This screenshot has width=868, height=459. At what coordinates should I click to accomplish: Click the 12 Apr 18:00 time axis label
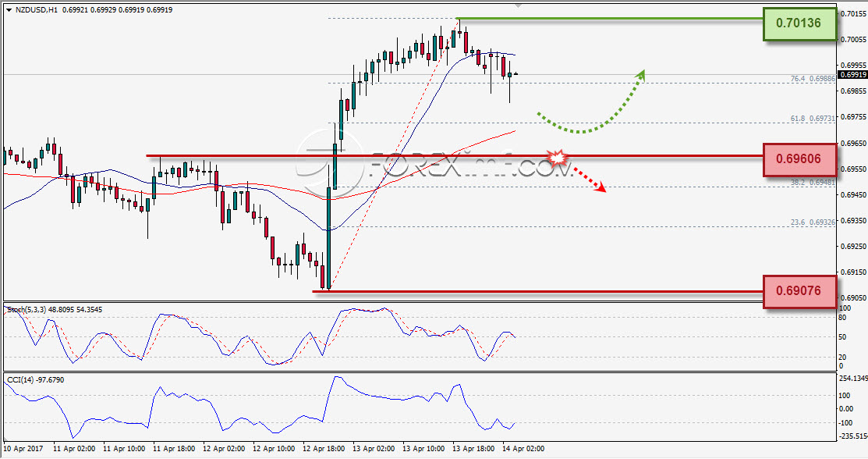324,449
